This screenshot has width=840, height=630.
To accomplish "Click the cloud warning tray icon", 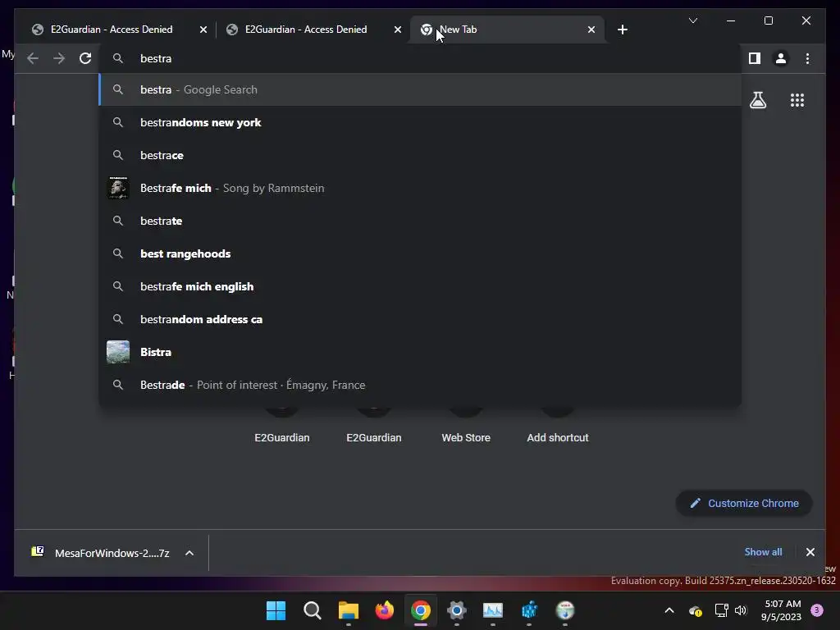I will coord(696,610).
